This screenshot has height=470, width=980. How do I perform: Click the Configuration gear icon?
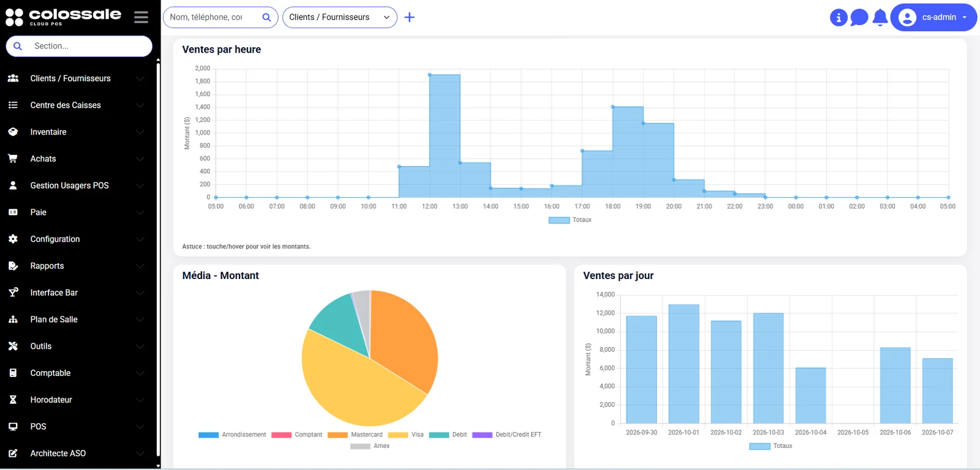[13, 239]
